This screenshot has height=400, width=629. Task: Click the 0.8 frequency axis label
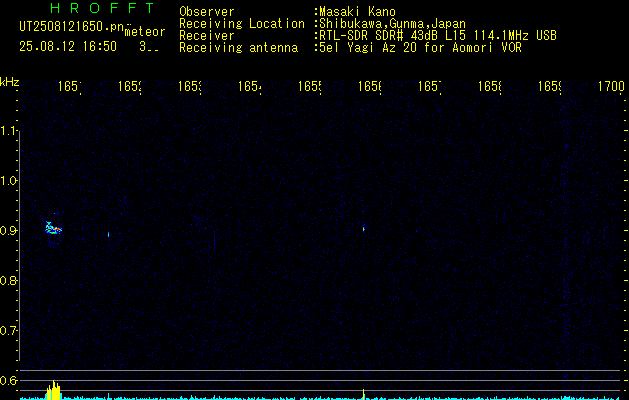pos(8,280)
